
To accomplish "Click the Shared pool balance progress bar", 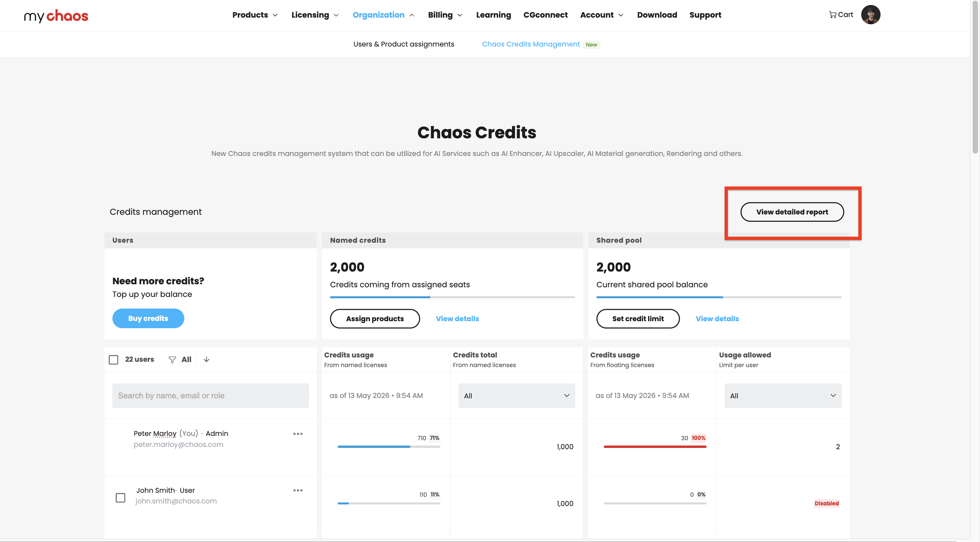I will pos(719,297).
